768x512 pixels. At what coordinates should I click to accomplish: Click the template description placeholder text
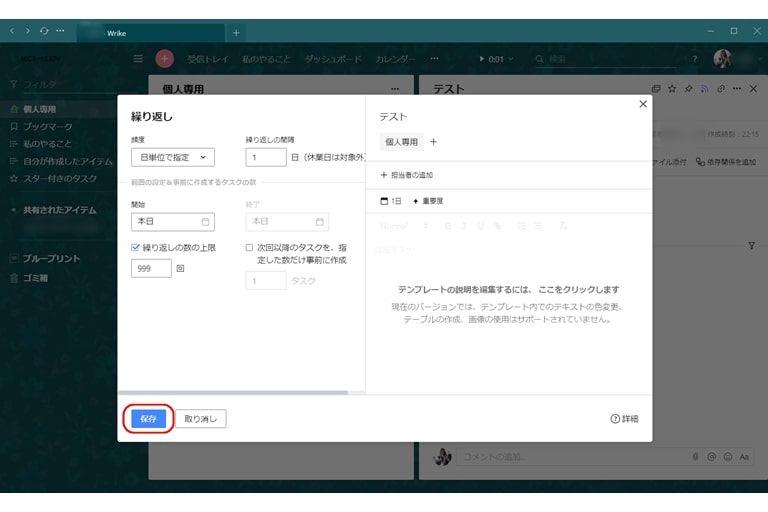tap(508, 290)
